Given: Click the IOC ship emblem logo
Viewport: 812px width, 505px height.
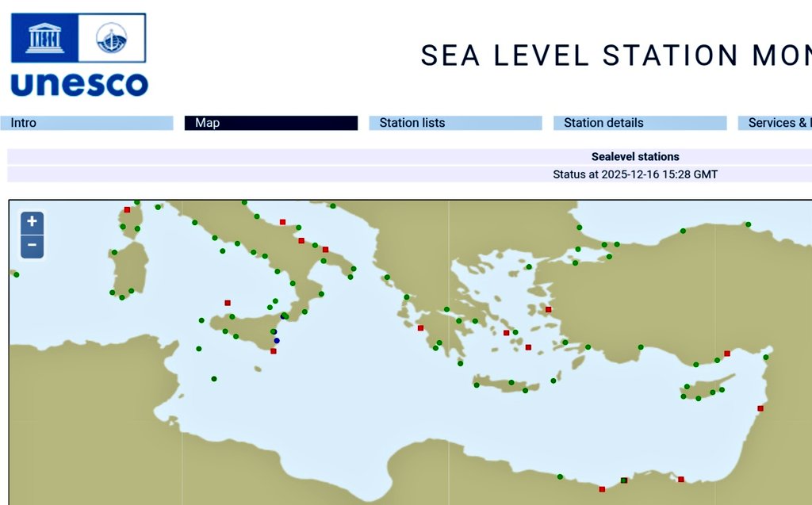Looking at the screenshot, I should click(111, 38).
